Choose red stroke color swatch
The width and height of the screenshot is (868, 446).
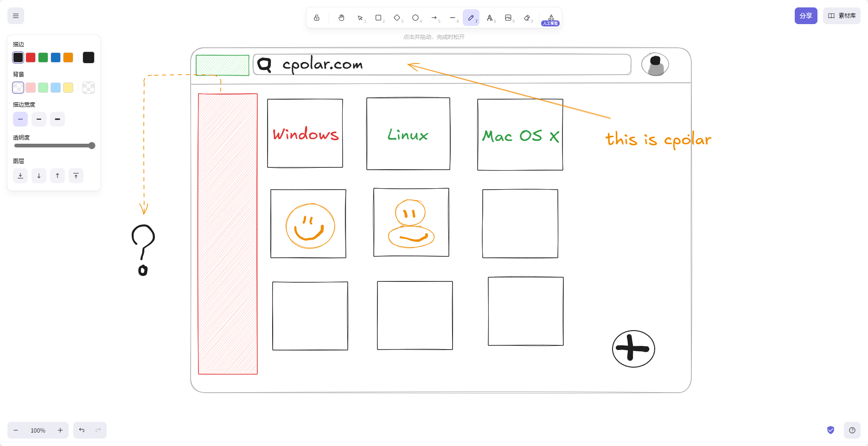pyautogui.click(x=31, y=57)
